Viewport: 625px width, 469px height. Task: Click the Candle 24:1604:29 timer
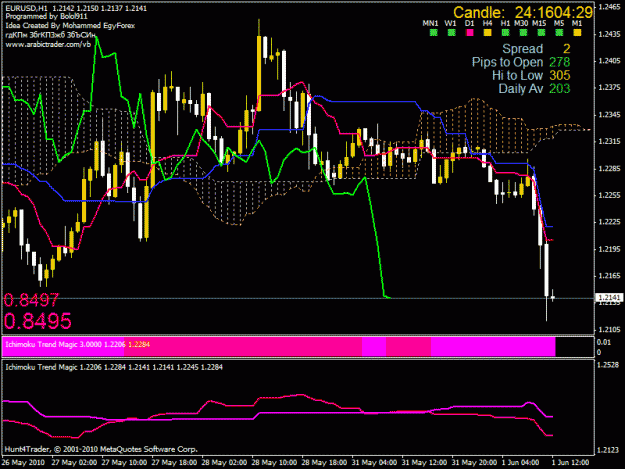[523, 12]
